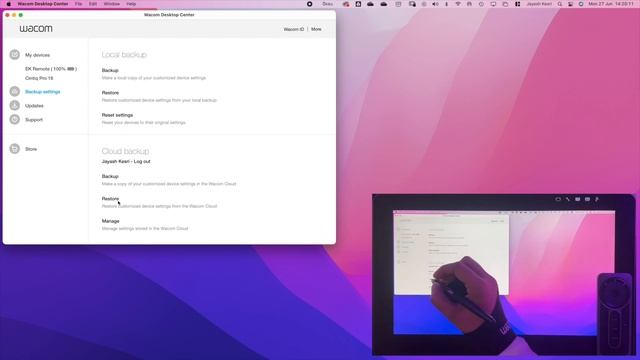
Task: Open the Apple menu logo
Action: (x=9, y=4)
